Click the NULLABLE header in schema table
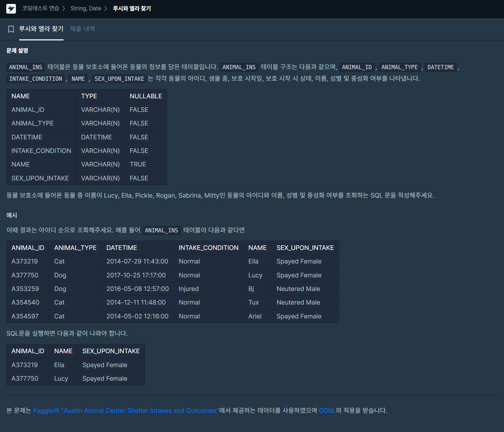 tap(146, 96)
